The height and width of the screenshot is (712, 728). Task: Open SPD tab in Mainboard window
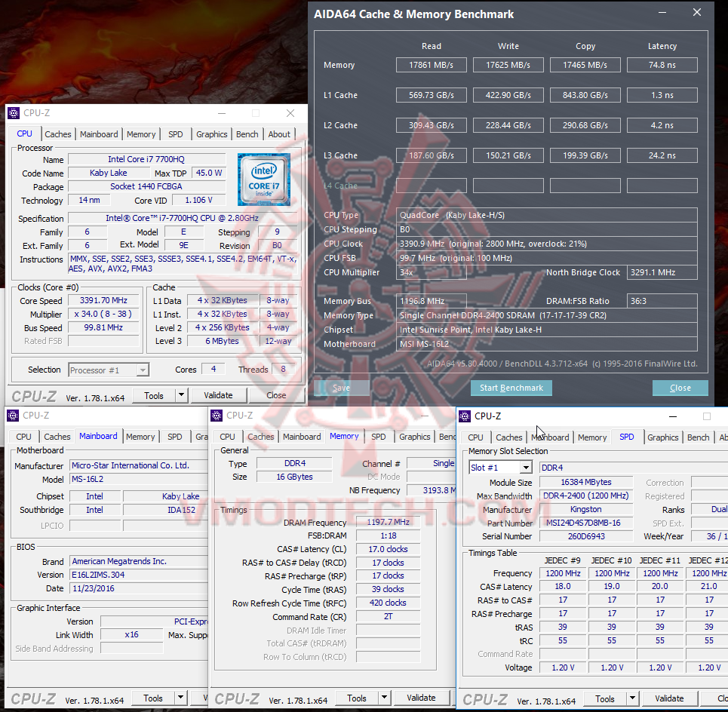tap(174, 437)
